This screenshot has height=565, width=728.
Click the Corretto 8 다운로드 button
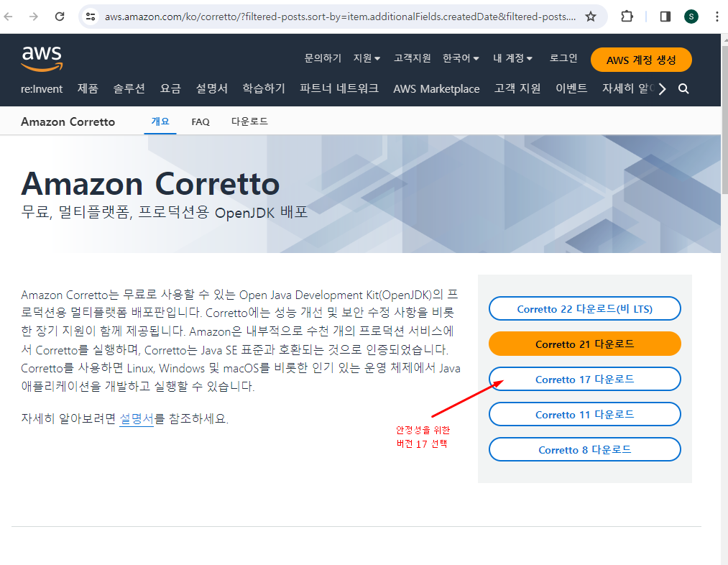(x=584, y=450)
